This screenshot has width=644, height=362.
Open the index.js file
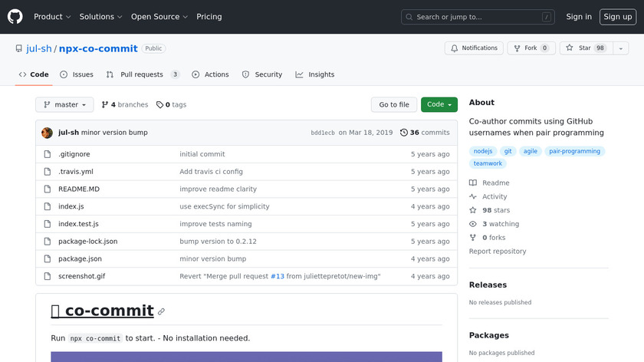71,206
